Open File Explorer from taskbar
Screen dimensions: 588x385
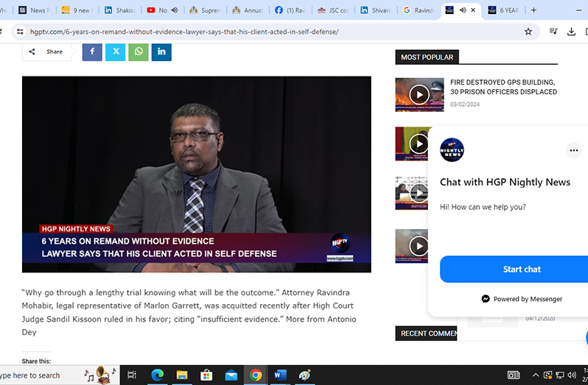click(x=182, y=375)
